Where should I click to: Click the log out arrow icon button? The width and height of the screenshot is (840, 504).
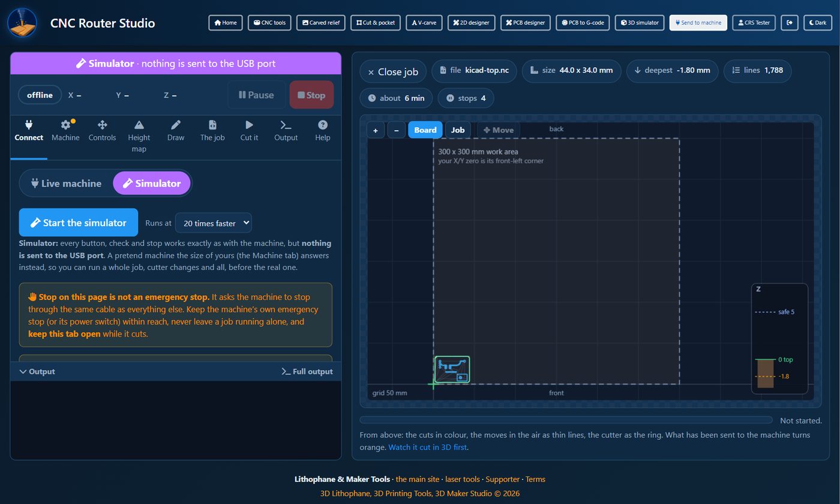[790, 23]
